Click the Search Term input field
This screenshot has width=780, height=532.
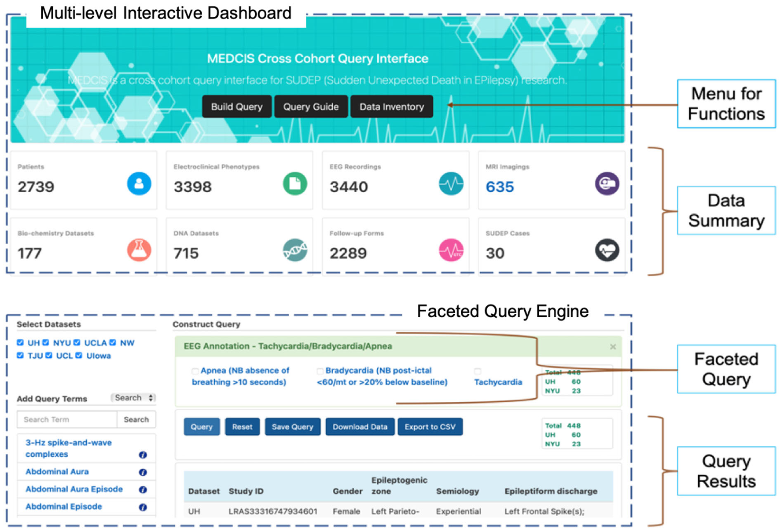(67, 419)
